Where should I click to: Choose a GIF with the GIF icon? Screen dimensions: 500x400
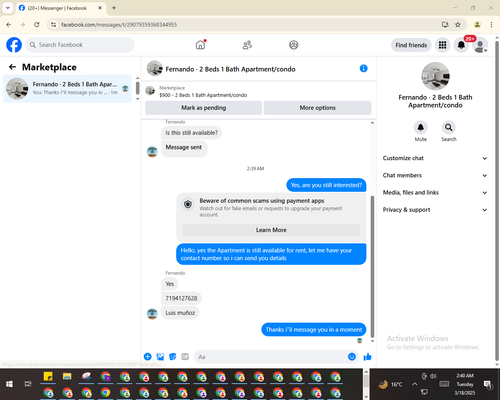coord(185,357)
